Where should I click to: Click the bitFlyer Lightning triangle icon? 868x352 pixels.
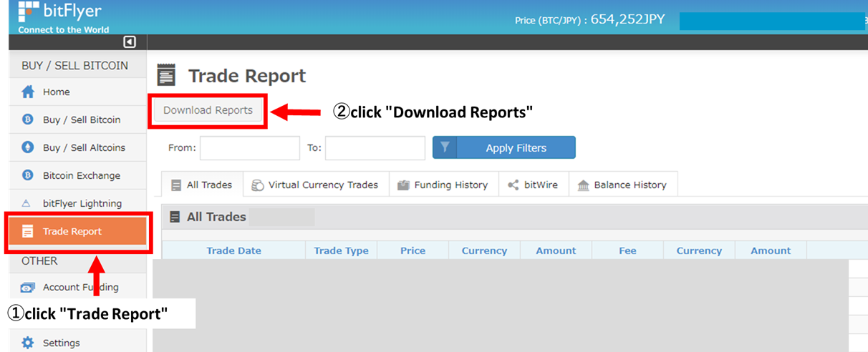pyautogui.click(x=27, y=203)
